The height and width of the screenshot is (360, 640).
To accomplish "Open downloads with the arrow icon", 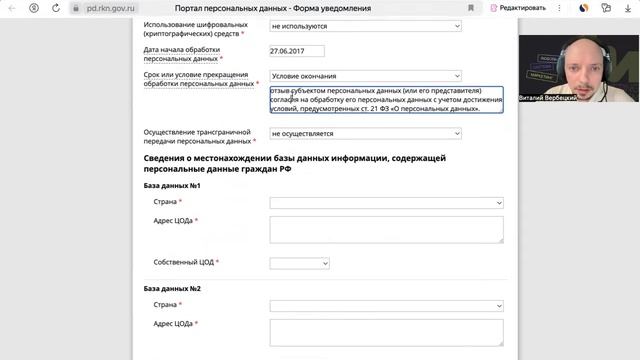I will 628,8.
